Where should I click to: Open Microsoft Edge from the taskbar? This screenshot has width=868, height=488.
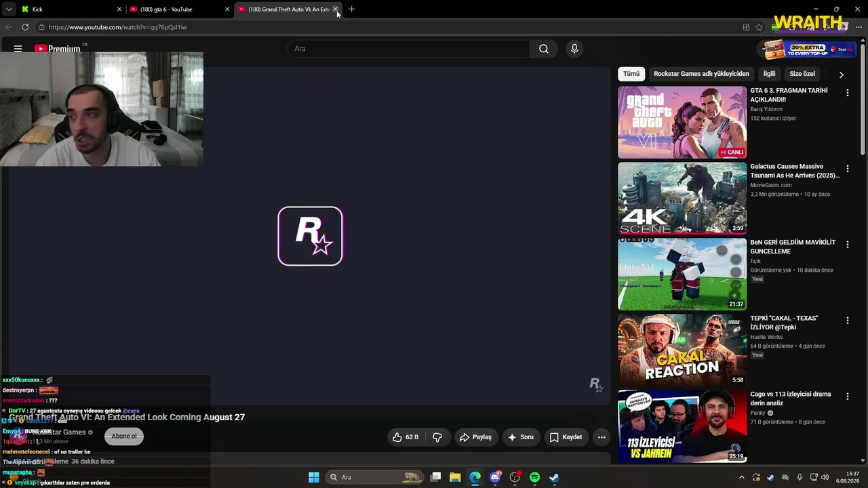coord(475,477)
